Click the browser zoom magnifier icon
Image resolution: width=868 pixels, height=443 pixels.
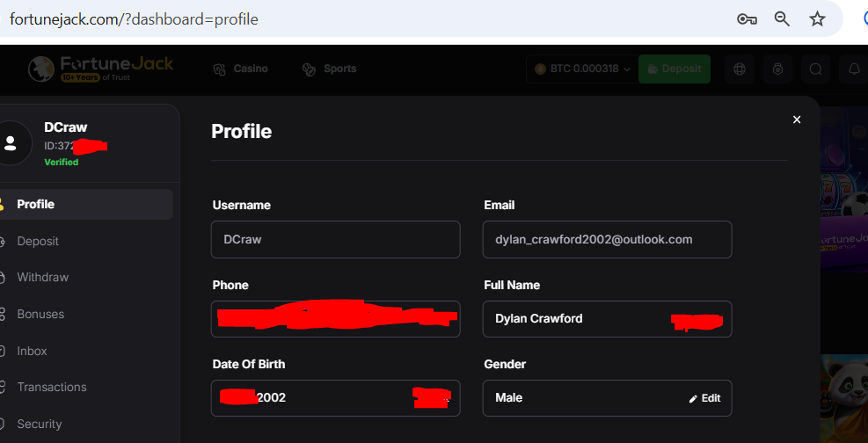[x=782, y=19]
